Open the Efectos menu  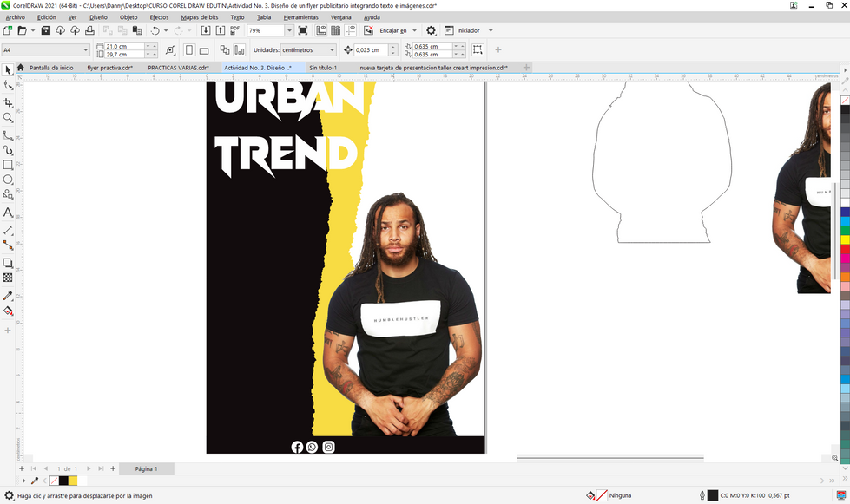pos(159,17)
